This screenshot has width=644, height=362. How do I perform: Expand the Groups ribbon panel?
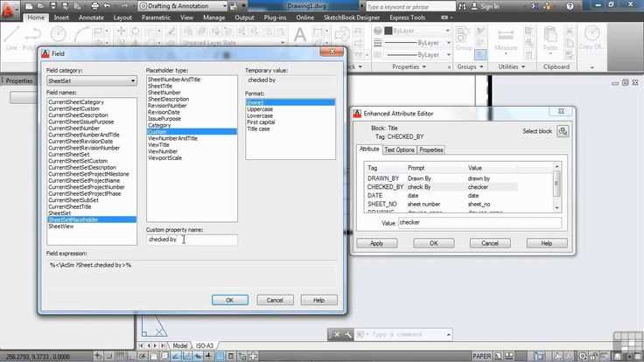(x=470, y=66)
